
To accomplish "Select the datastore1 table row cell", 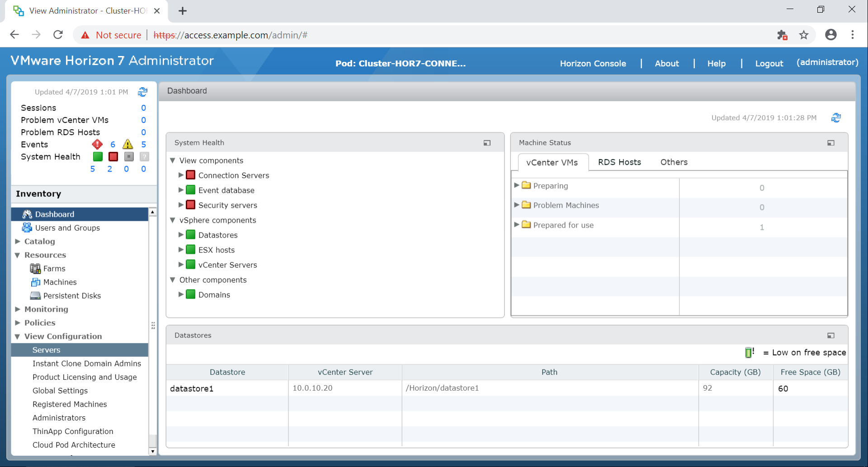I will (227, 388).
